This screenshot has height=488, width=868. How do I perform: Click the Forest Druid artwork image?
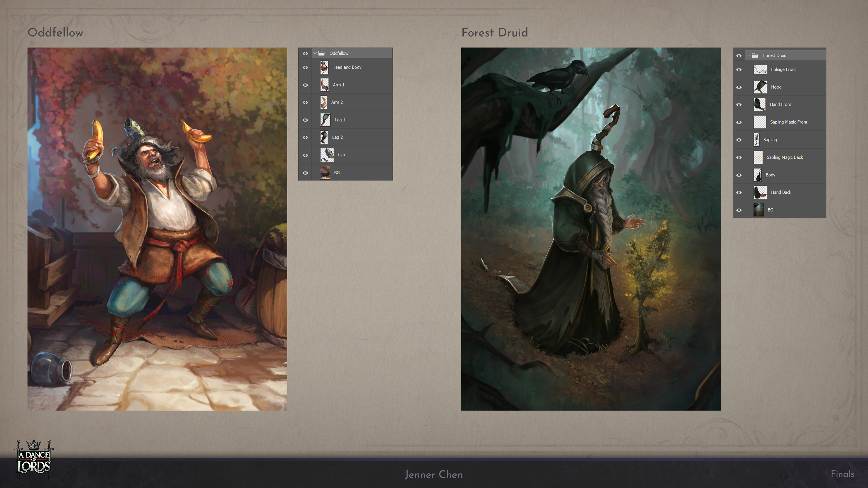pyautogui.click(x=591, y=229)
